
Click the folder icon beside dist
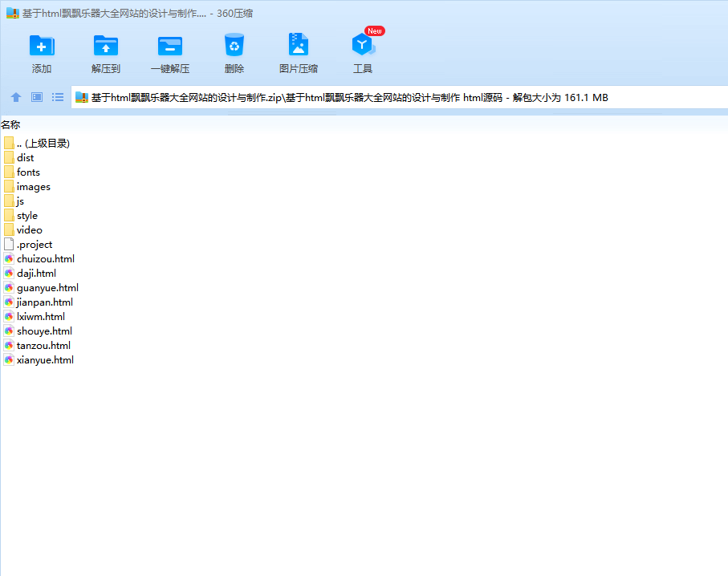9,157
